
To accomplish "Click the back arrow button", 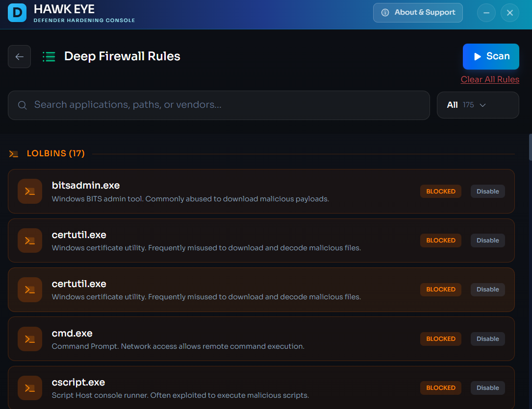I will (20, 56).
